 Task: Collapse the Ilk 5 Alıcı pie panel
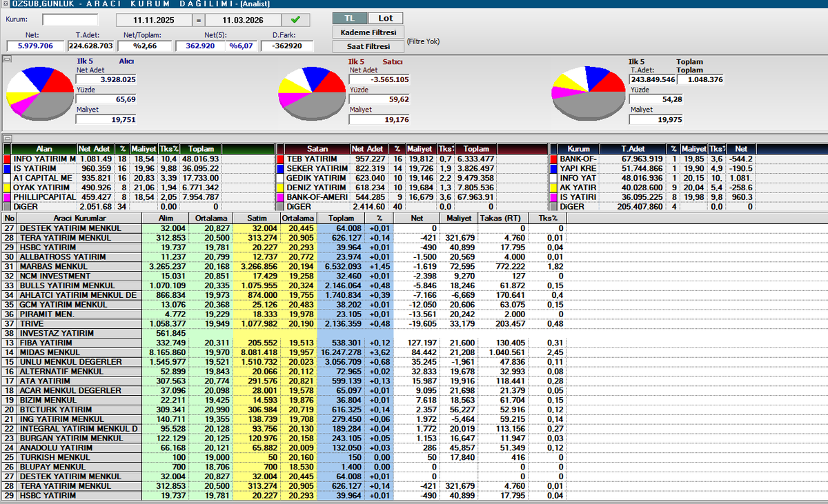[8, 60]
